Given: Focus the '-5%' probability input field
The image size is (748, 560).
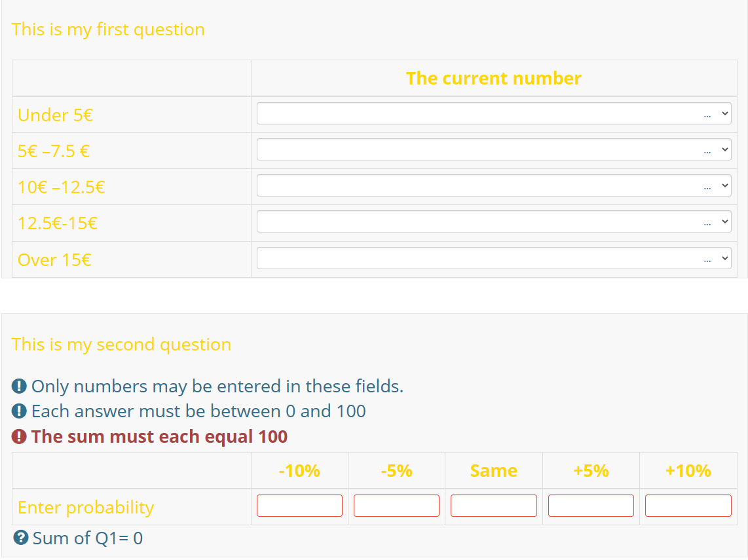Looking at the screenshot, I should click(396, 506).
